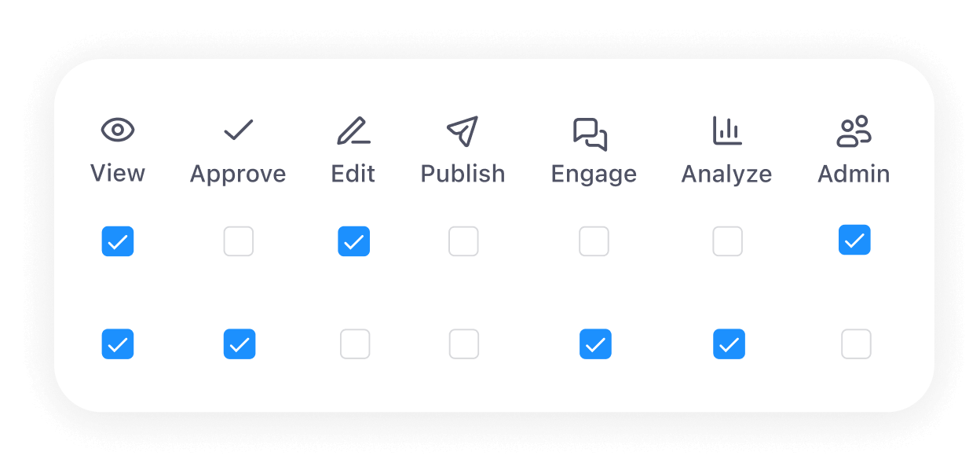Uncheck the first row View checkbox
Screen dimensions: 980x474
tap(118, 241)
